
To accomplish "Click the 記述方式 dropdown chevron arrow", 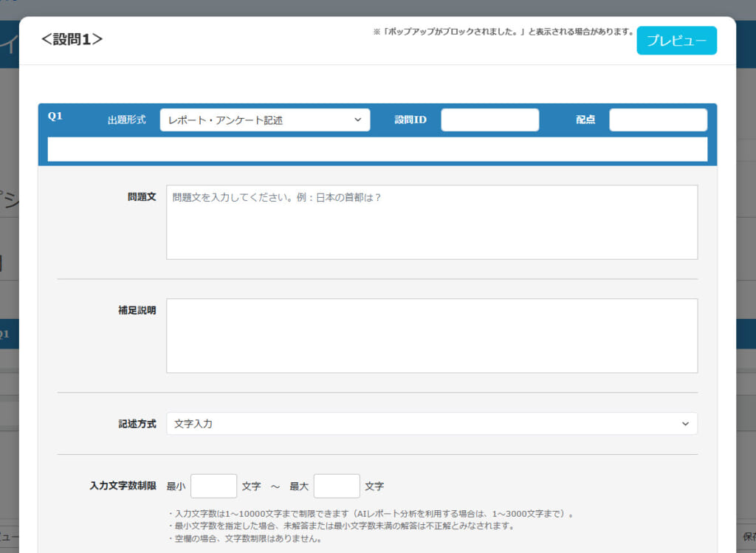I will pyautogui.click(x=686, y=424).
